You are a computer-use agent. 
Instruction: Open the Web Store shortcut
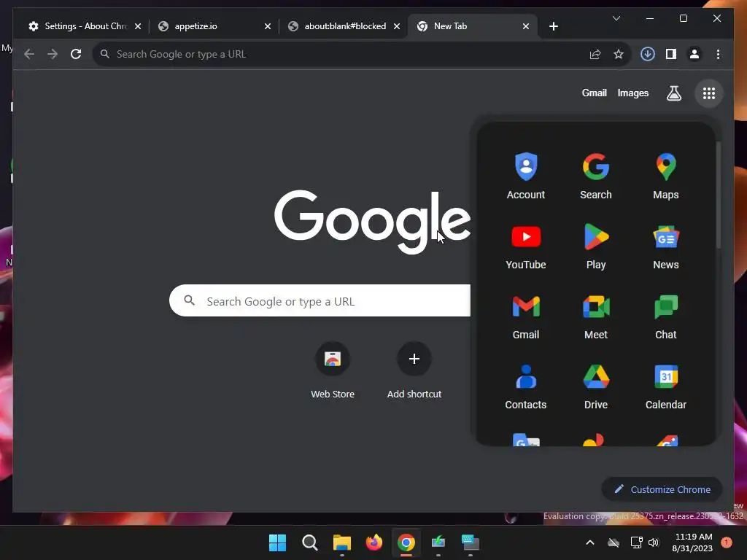coord(333,371)
